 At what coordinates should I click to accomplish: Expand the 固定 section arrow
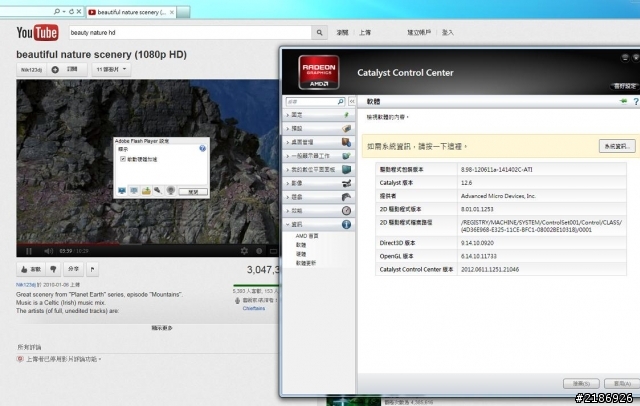coord(287,115)
